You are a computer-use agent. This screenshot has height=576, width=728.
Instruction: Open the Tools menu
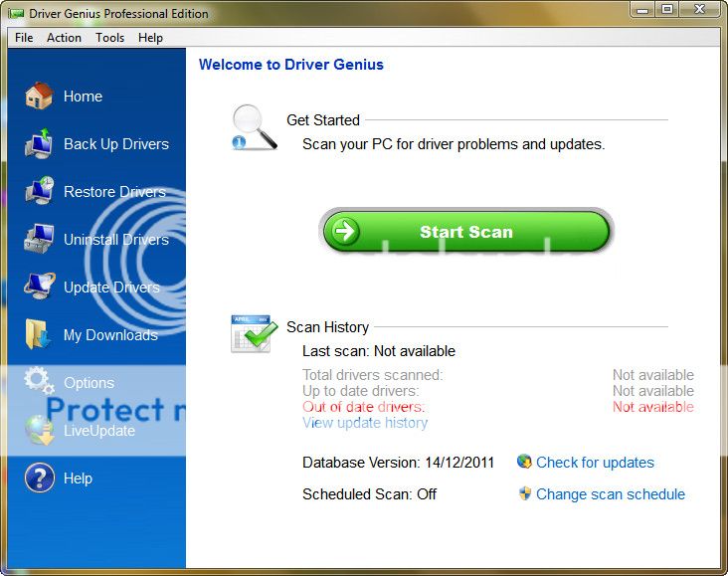[x=110, y=38]
